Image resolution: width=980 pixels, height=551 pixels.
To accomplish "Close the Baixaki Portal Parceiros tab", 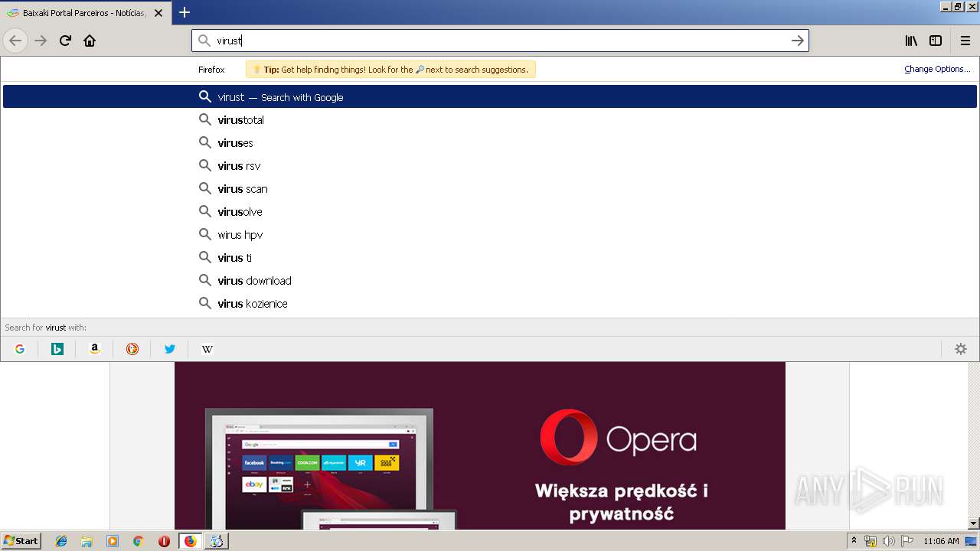I will [x=158, y=13].
